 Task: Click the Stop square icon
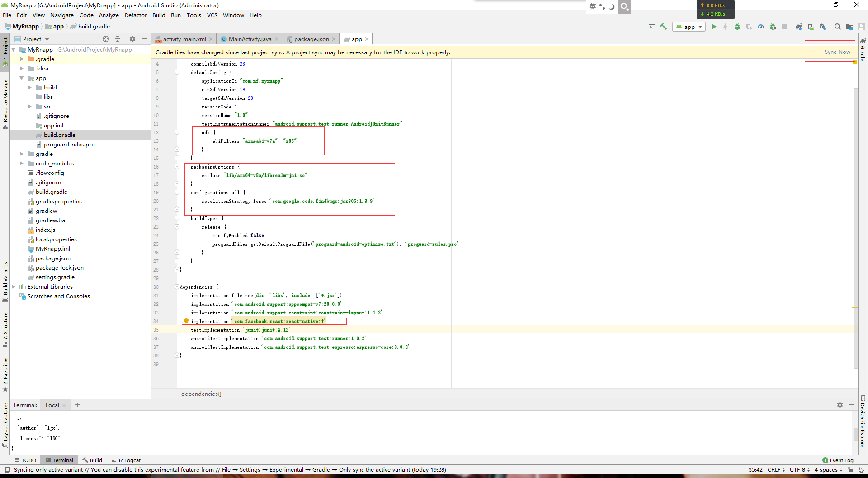(x=784, y=27)
